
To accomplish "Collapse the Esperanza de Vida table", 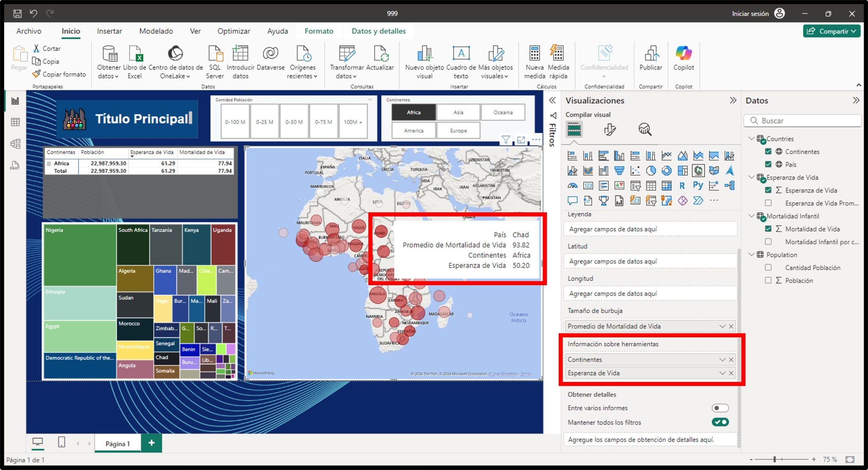I will click(x=751, y=177).
